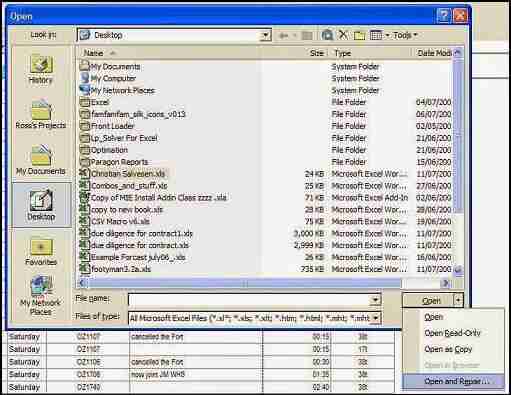Click the Back arrow toolbar button
Image resolution: width=511 pixels, height=395 pixels.
coord(284,35)
